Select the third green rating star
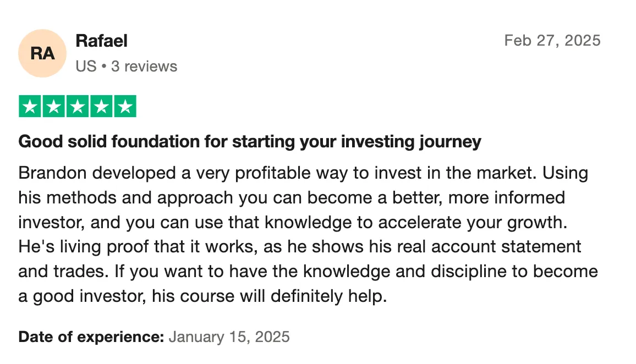The image size is (636, 364). 78,106
